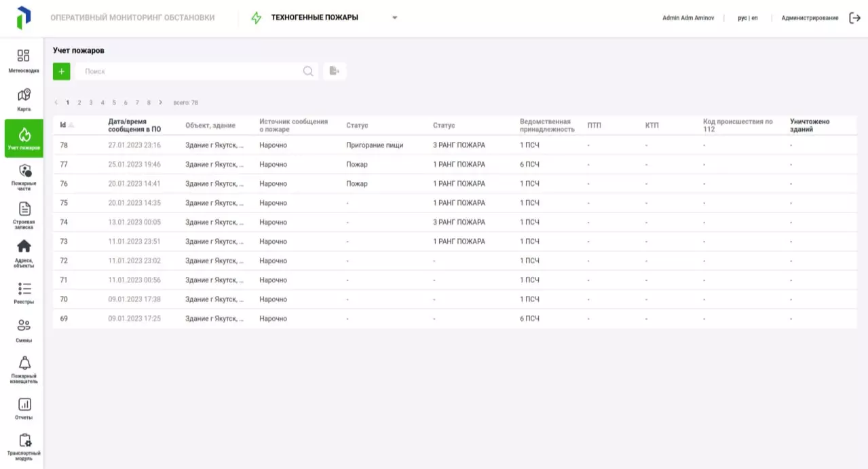The image size is (868, 469).
Task: Select page 1 in pagination
Action: pyautogui.click(x=68, y=102)
